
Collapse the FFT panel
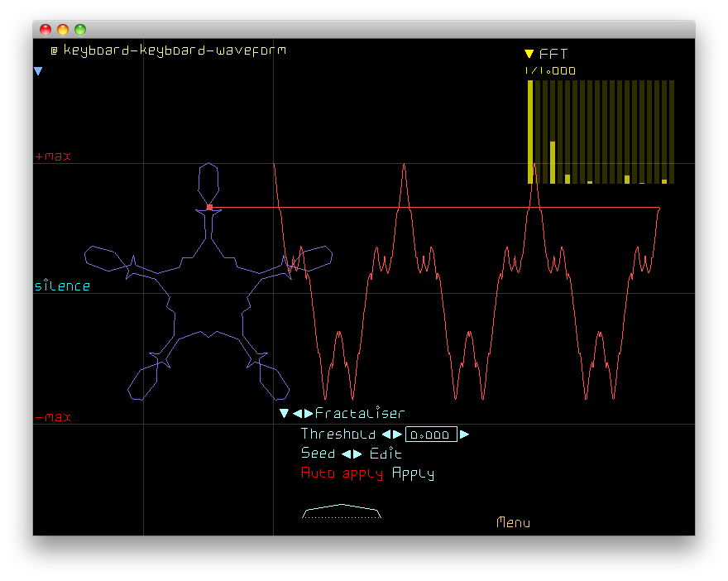(529, 54)
